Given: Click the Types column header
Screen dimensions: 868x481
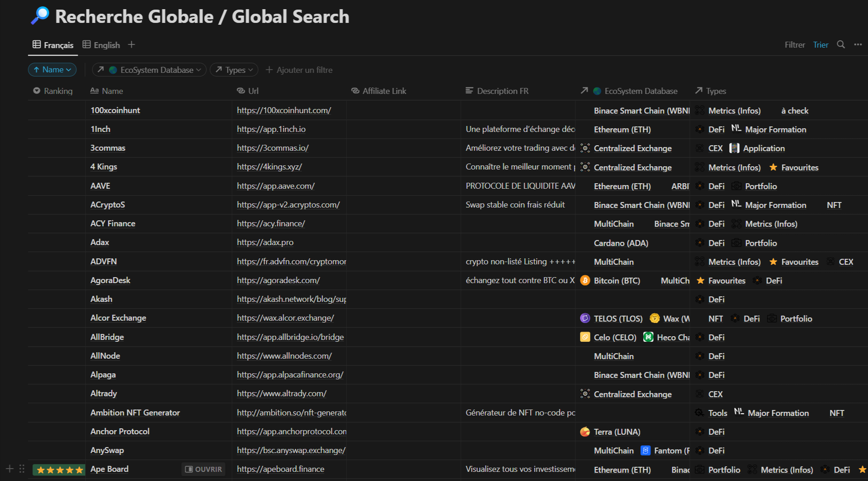Looking at the screenshot, I should click(x=711, y=91).
